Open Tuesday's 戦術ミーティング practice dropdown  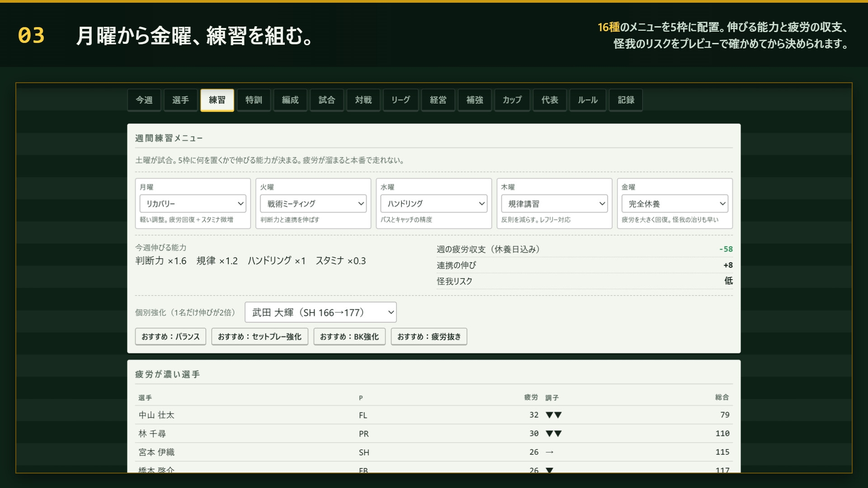[x=313, y=204]
